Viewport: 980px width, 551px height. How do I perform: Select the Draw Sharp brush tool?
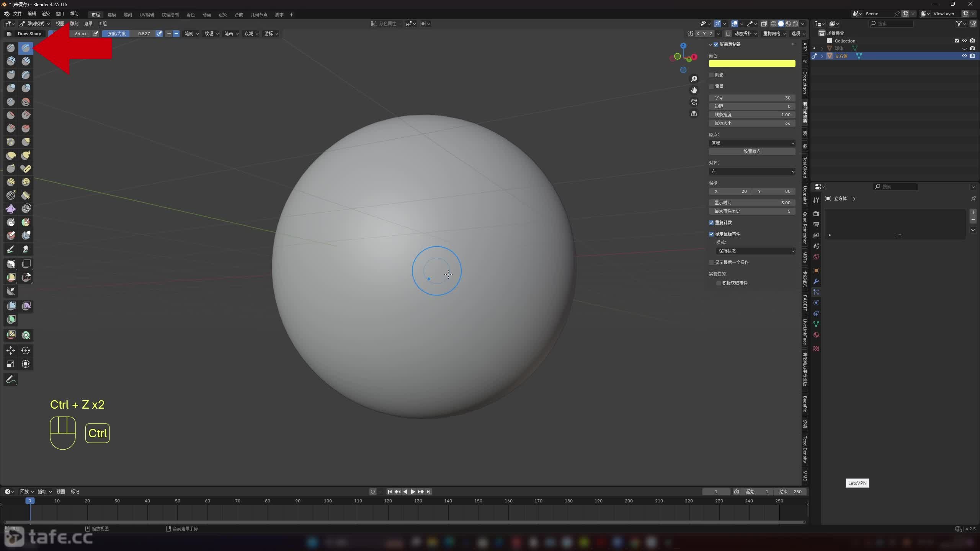tap(26, 48)
